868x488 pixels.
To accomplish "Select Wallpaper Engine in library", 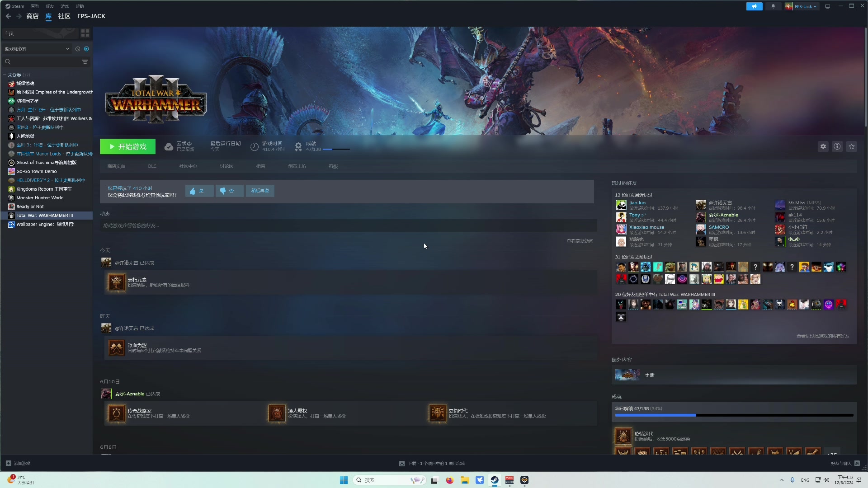I will point(45,225).
